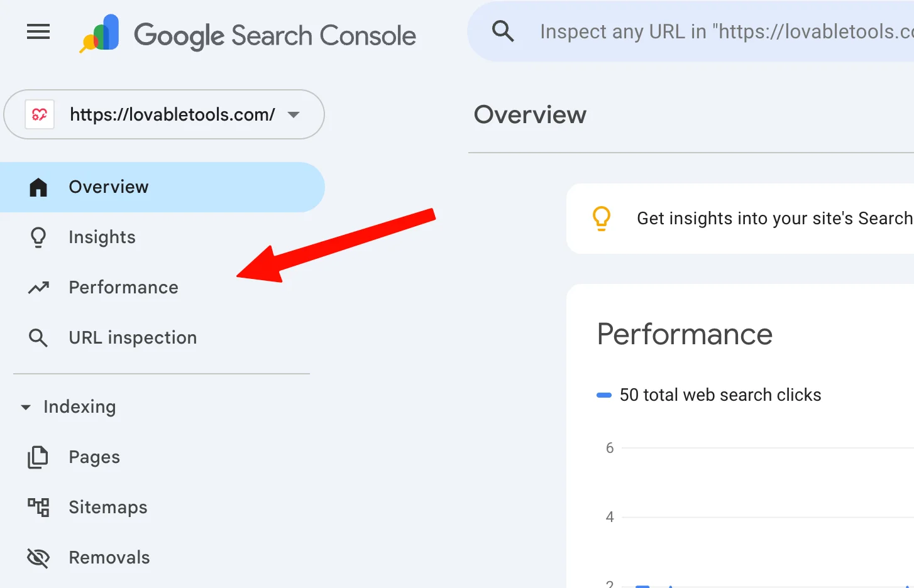Screen dimensions: 914x588
Task: Click the Pages document icon
Action: (38, 457)
